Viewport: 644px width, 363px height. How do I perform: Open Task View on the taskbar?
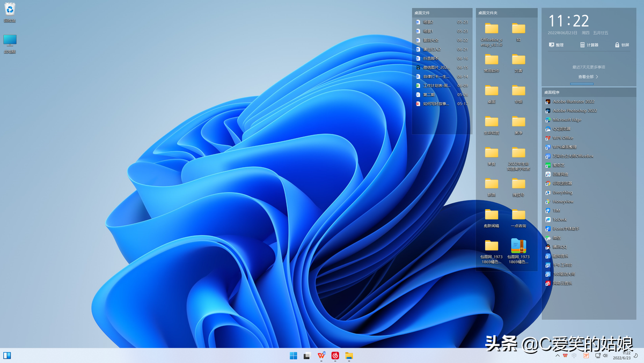click(307, 355)
